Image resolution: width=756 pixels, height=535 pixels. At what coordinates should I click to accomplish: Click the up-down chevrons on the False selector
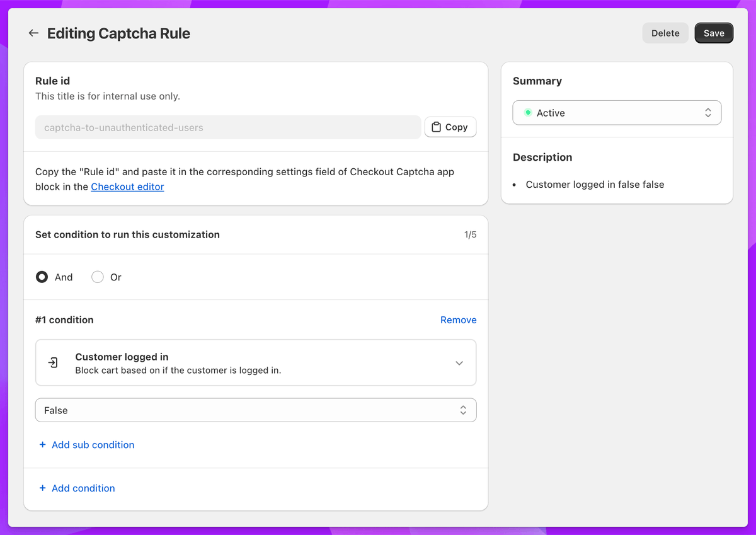463,410
